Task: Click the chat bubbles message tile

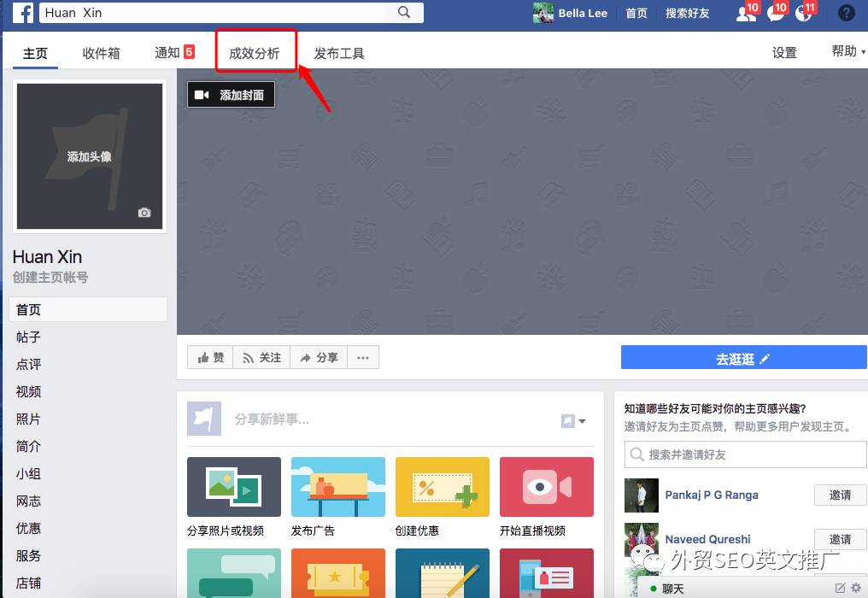Action: pos(233,573)
